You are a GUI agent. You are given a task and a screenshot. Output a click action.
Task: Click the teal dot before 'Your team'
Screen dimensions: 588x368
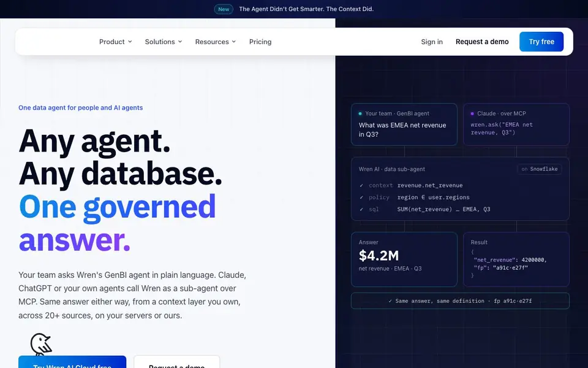[x=360, y=113]
